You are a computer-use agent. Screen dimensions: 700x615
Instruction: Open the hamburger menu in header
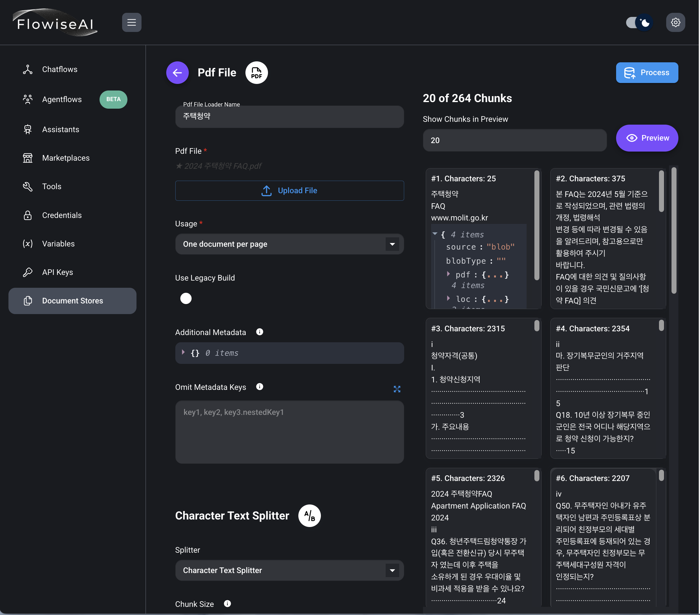click(131, 23)
